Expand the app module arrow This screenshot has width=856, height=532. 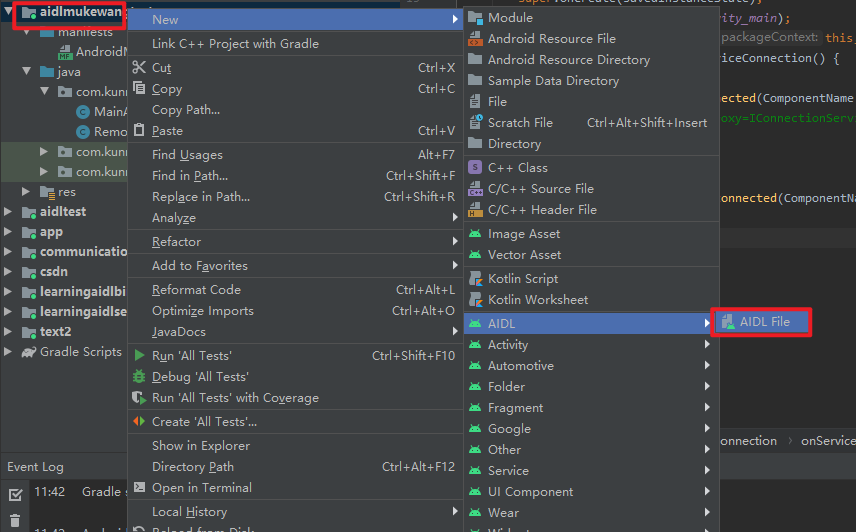pyautogui.click(x=8, y=231)
